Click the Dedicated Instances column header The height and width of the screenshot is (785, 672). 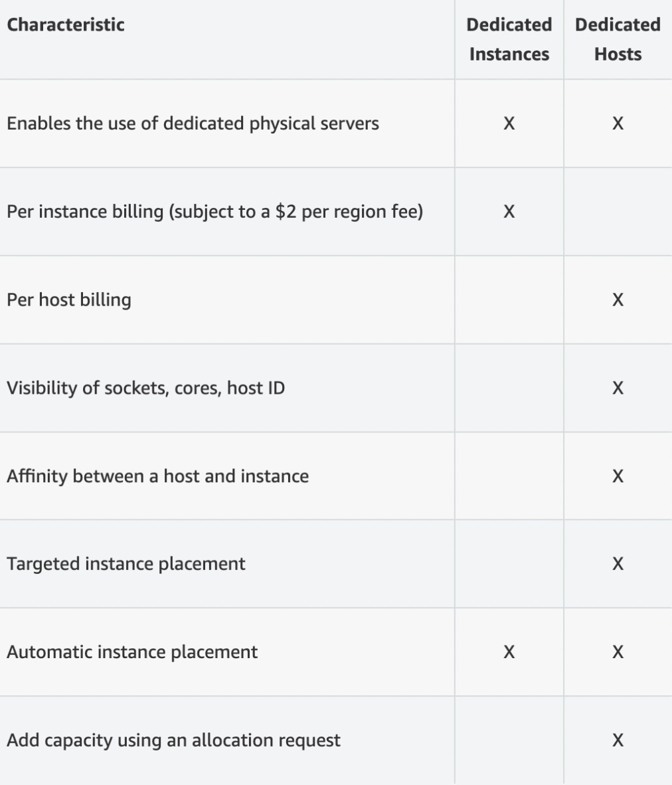click(509, 39)
